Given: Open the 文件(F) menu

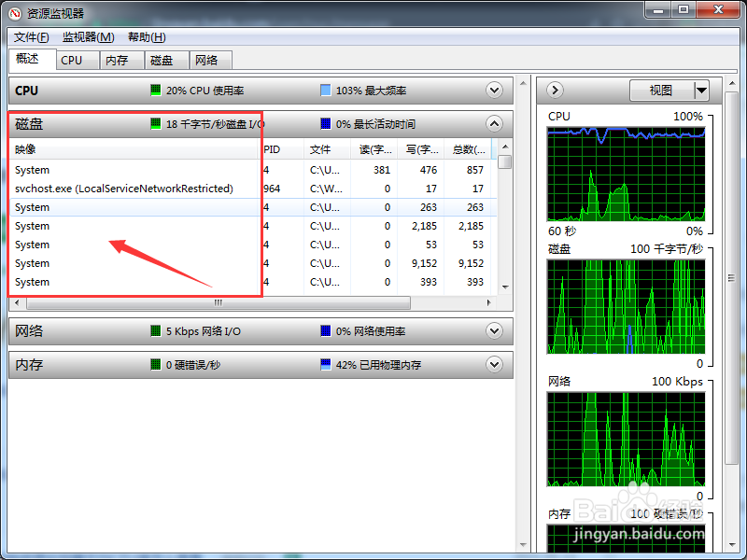Looking at the screenshot, I should [x=31, y=37].
